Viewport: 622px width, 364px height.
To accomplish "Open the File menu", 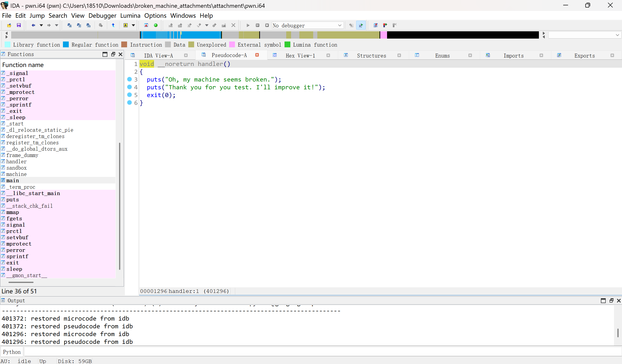I will (7, 16).
